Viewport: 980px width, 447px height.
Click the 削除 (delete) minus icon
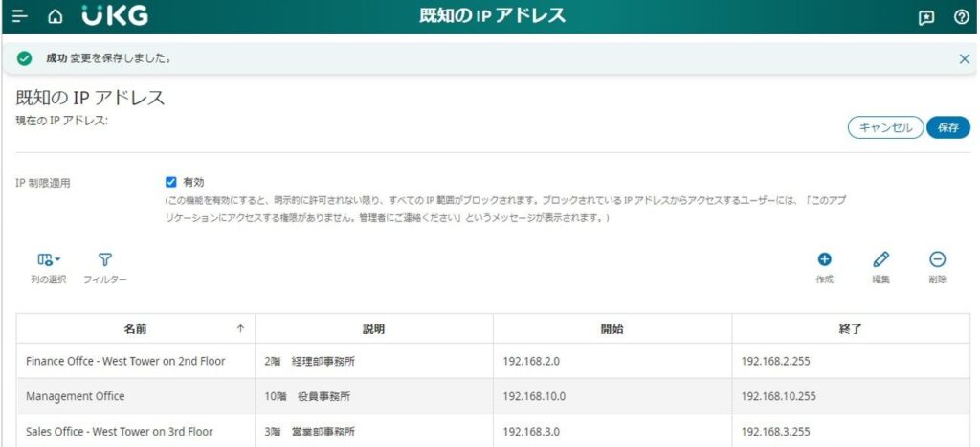click(938, 259)
